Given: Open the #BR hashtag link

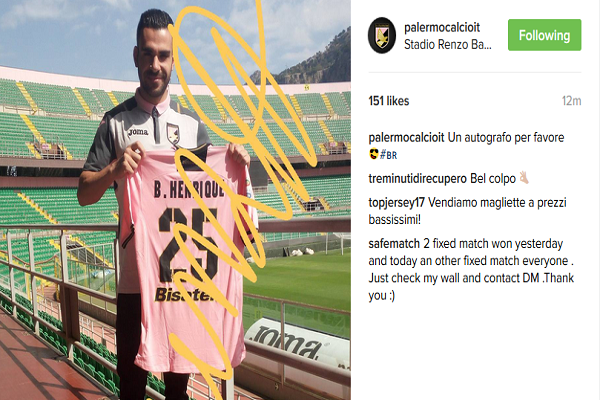Looking at the screenshot, I should [388, 155].
